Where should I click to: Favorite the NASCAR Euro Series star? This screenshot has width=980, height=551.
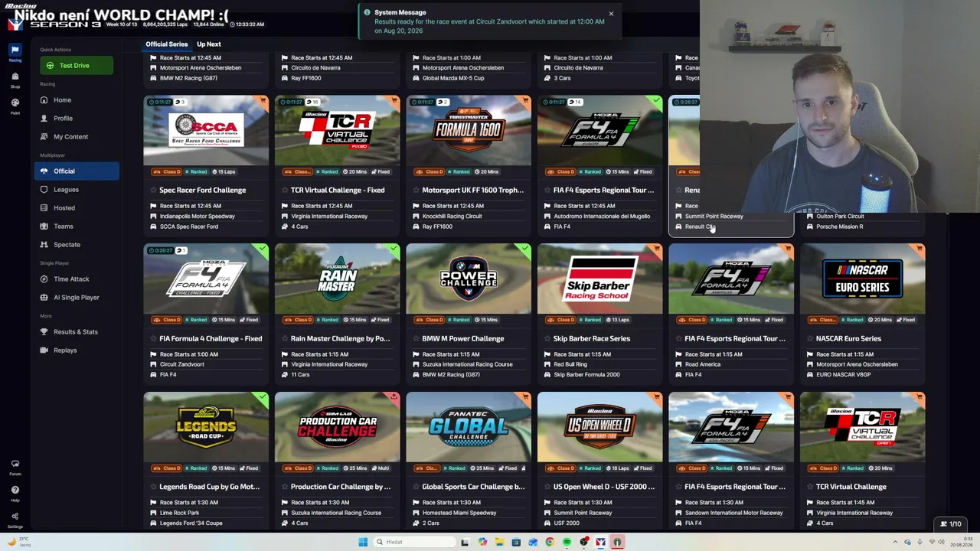pos(810,338)
